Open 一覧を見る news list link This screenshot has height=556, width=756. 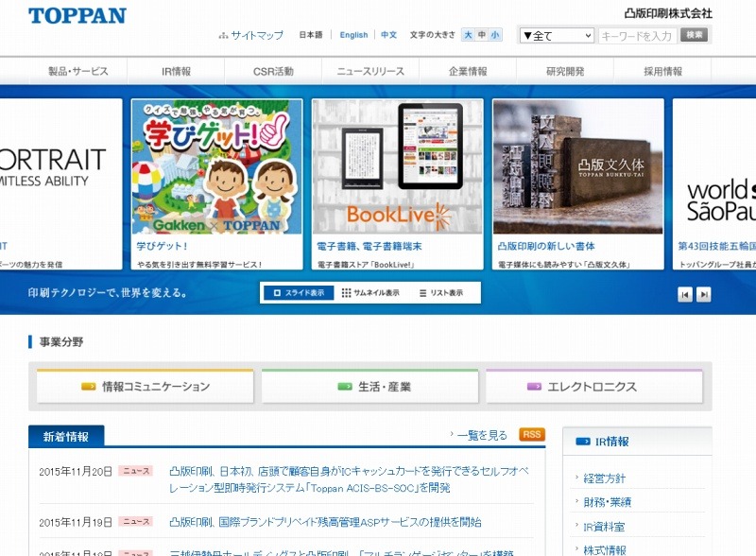481,435
